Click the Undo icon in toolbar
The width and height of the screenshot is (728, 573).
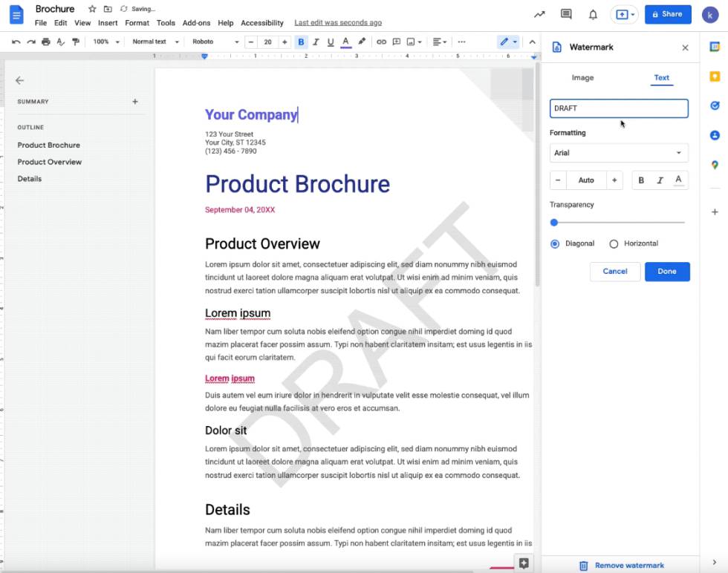pos(16,42)
